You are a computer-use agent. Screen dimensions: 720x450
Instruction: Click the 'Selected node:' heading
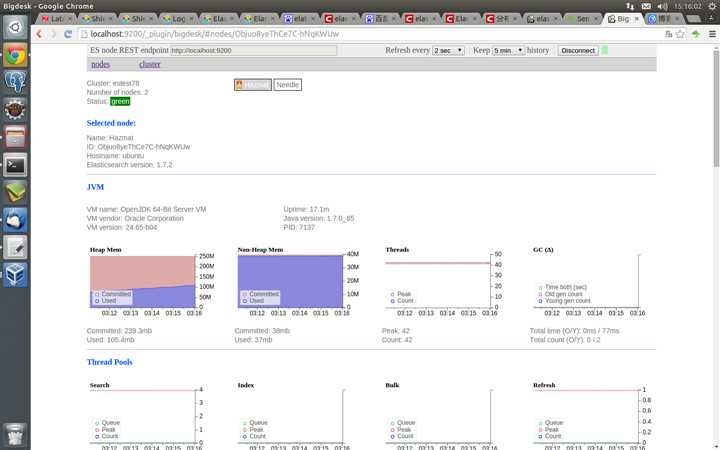(111, 123)
